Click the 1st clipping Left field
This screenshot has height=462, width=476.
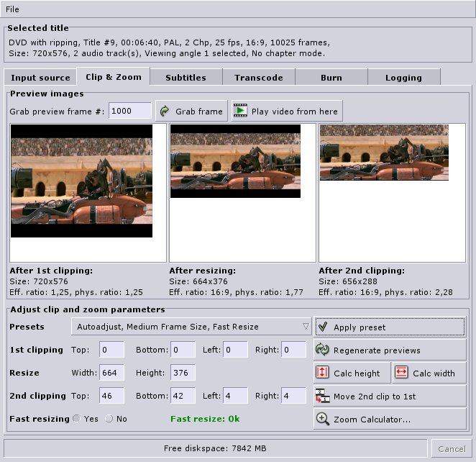(x=235, y=350)
